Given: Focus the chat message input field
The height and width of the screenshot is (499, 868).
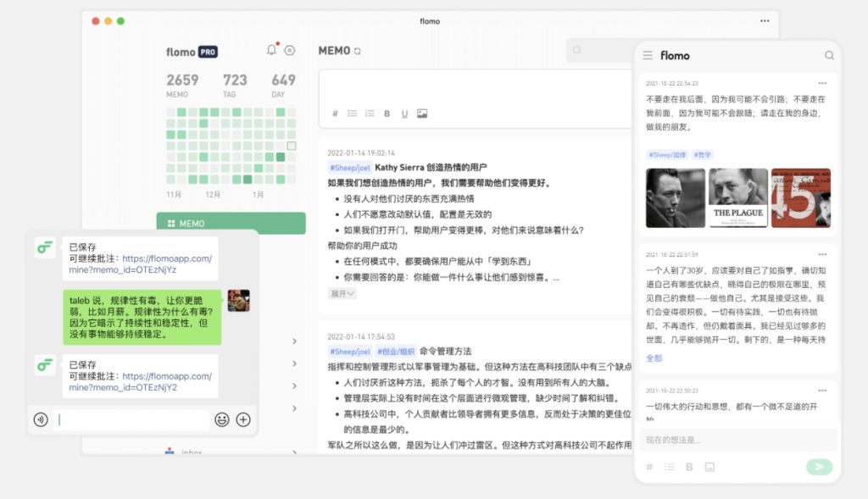Looking at the screenshot, I should click(133, 419).
